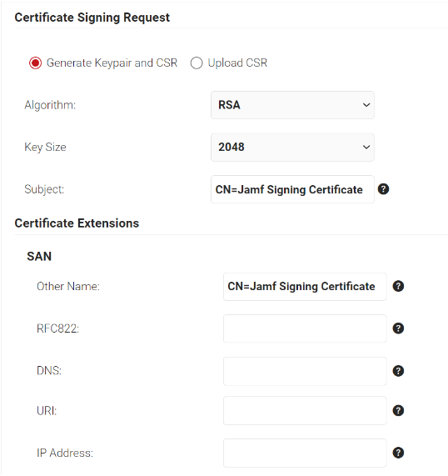Select Generate Keypair and CSR option

click(x=36, y=63)
